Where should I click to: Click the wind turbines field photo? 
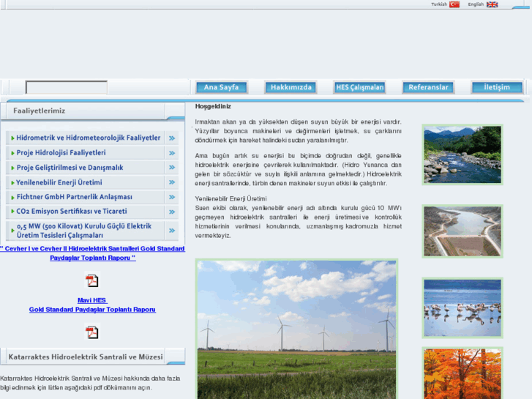point(296,329)
